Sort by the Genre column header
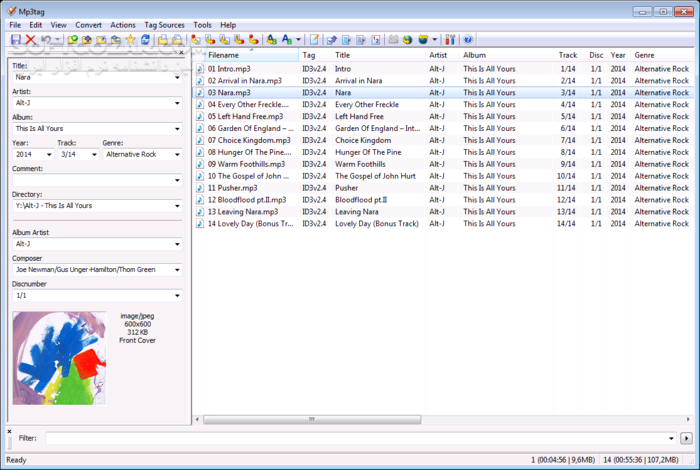Image resolution: width=700 pixels, height=470 pixels. [x=663, y=55]
